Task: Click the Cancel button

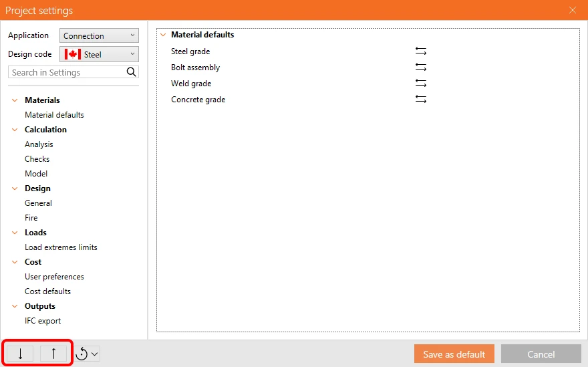Action: pos(541,354)
